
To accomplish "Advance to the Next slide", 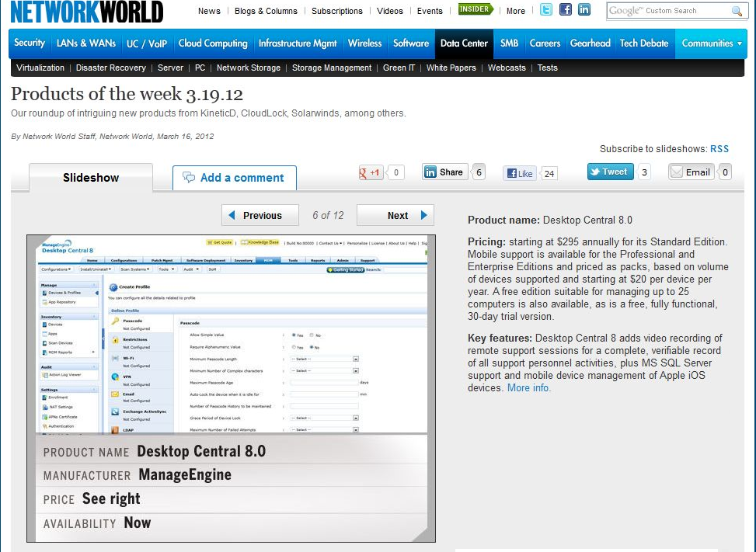I will tap(395, 215).
